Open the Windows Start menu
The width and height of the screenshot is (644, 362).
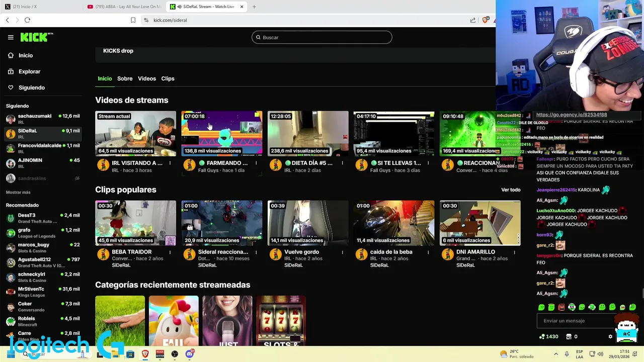point(11,354)
